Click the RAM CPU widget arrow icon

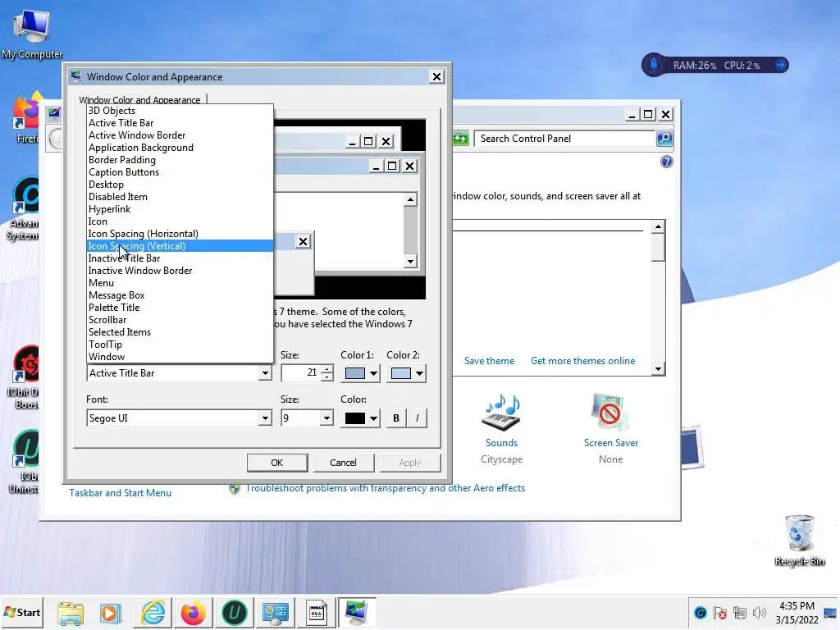(x=781, y=66)
